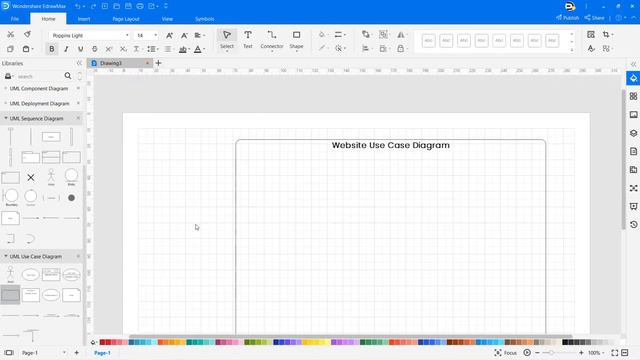This screenshot has height=360, width=640.
Task: Click the Lock icon in the ribbon
Action: (x=401, y=49)
